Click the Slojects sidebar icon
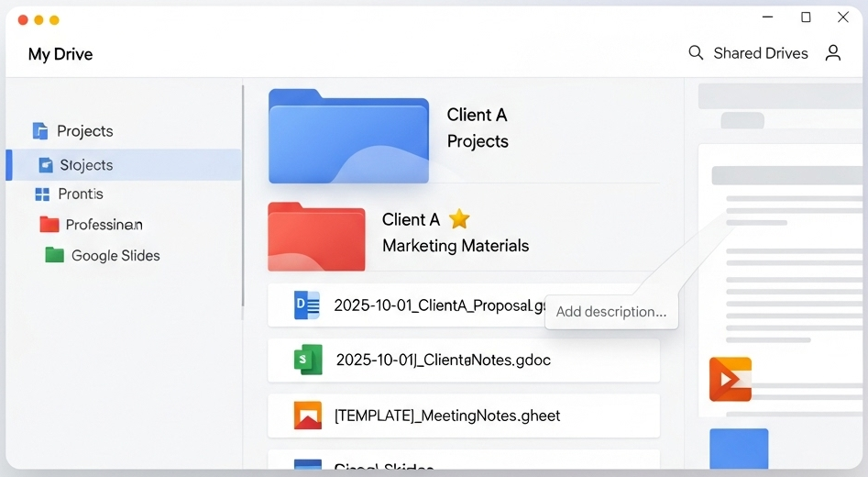The height and width of the screenshot is (477, 868). 46,164
